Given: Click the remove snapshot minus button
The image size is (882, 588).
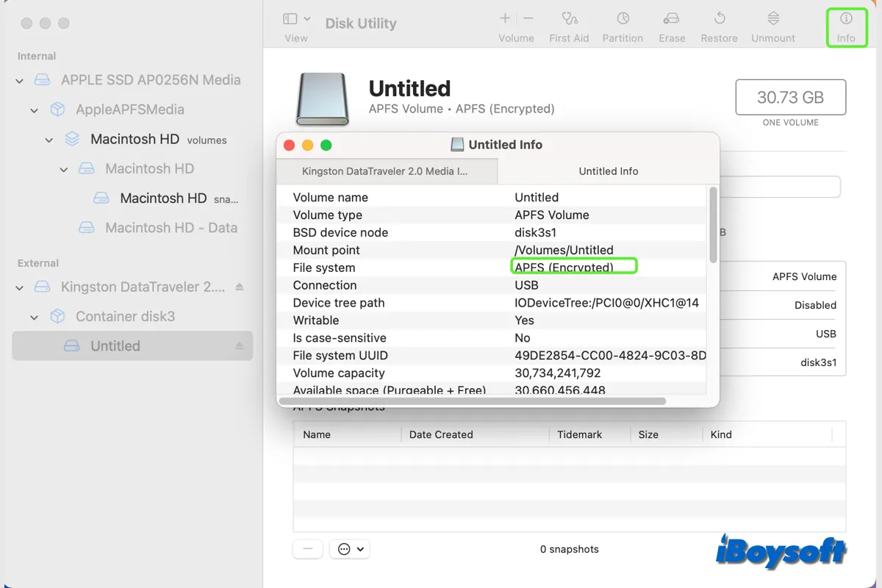Looking at the screenshot, I should point(308,549).
